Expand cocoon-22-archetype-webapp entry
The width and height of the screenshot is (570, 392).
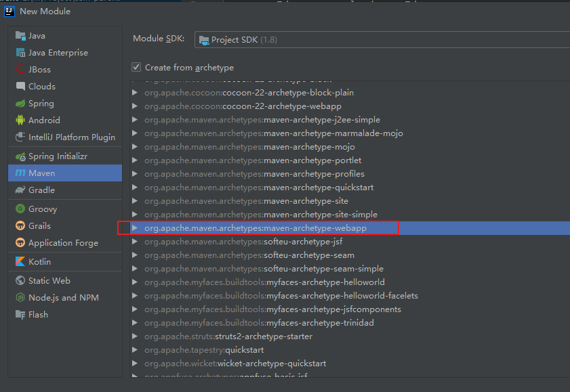(135, 106)
